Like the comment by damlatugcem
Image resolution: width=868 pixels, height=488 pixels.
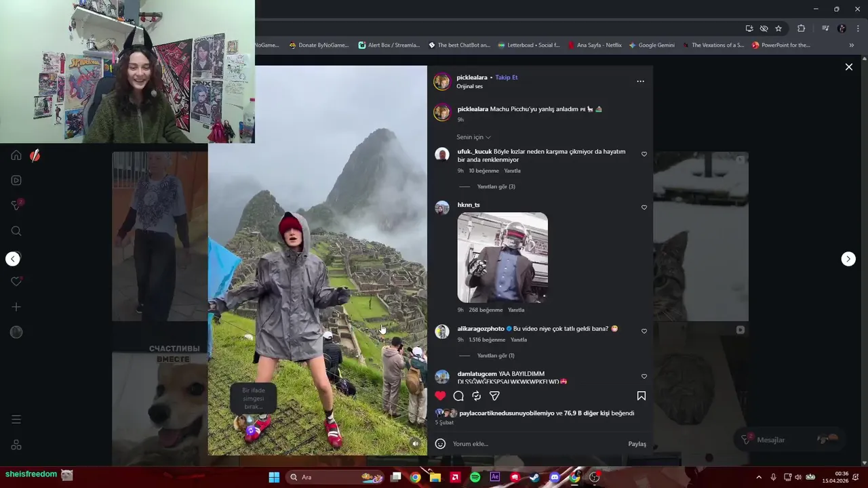pyautogui.click(x=644, y=376)
